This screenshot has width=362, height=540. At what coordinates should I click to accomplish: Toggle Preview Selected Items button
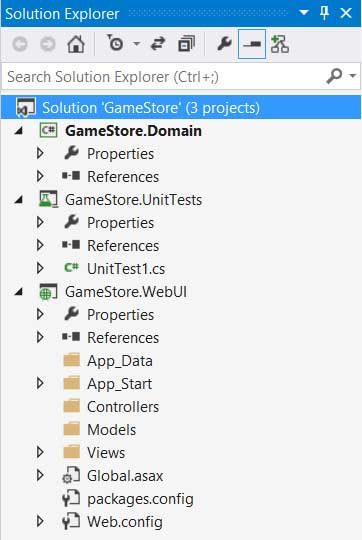click(252, 44)
